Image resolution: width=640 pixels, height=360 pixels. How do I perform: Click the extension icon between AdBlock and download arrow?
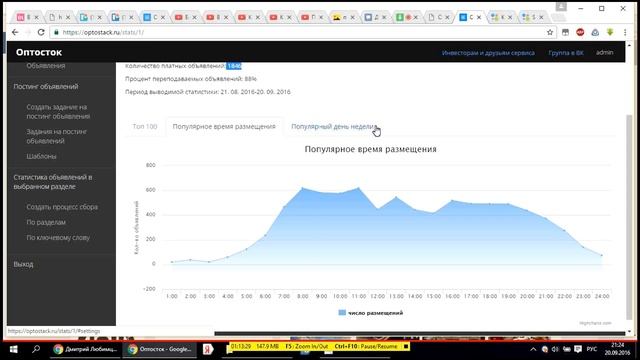[x=595, y=32]
